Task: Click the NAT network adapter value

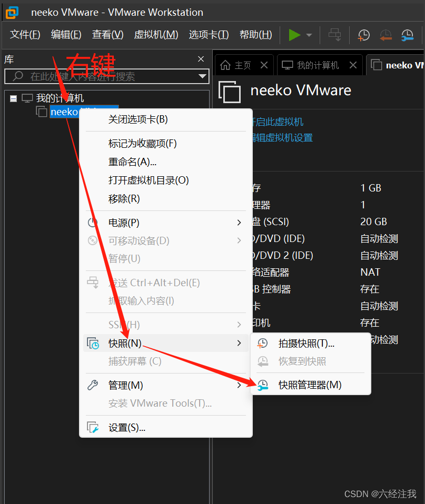Action: coord(370,272)
